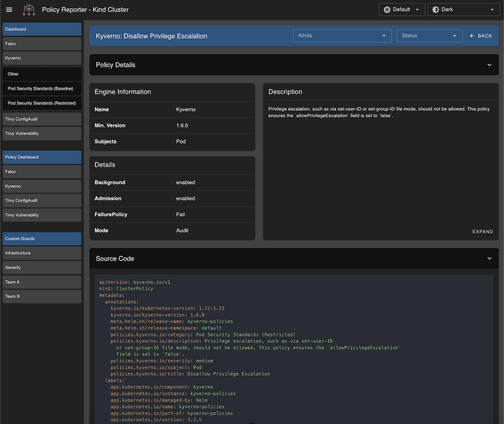504x424 pixels.
Task: Open the Team B custom board
Action: [42, 296]
